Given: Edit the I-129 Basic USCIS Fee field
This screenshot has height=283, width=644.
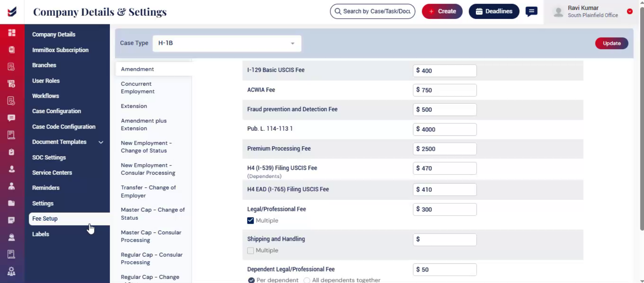Looking at the screenshot, I should [x=445, y=71].
